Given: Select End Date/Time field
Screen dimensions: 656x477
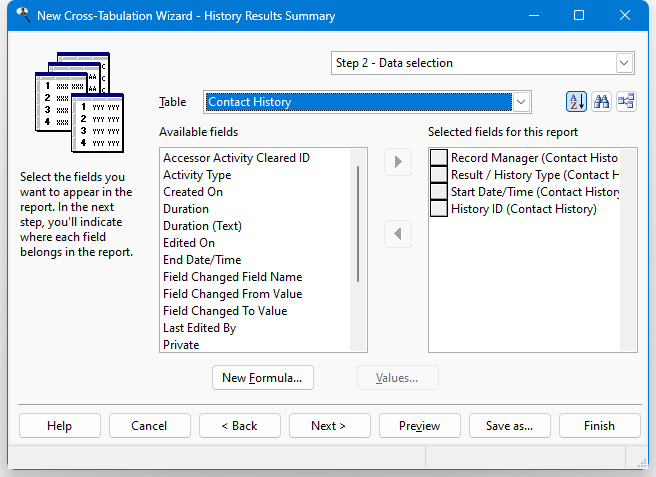Looking at the screenshot, I should [202, 260].
